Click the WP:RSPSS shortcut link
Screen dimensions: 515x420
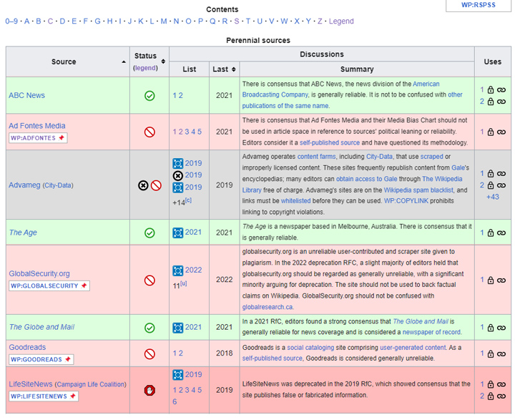(x=479, y=5)
